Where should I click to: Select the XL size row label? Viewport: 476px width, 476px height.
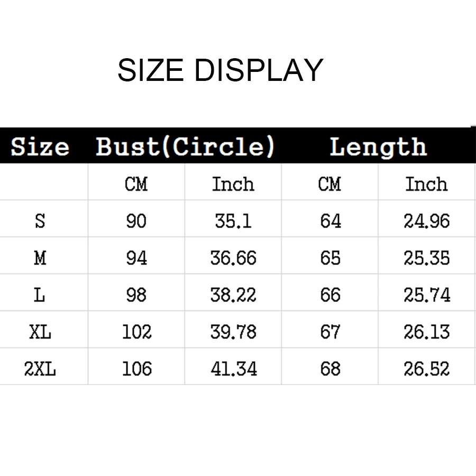tap(40, 332)
